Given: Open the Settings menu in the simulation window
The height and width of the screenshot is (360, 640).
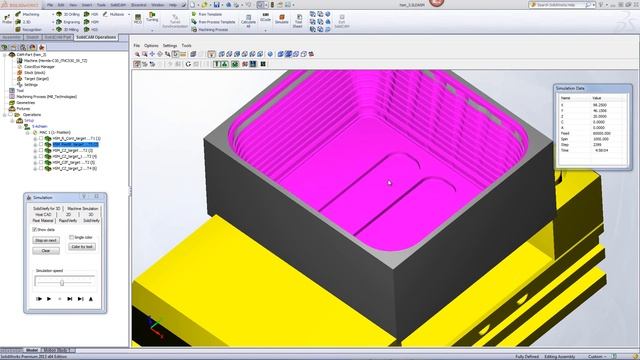Looking at the screenshot, I should 170,46.
